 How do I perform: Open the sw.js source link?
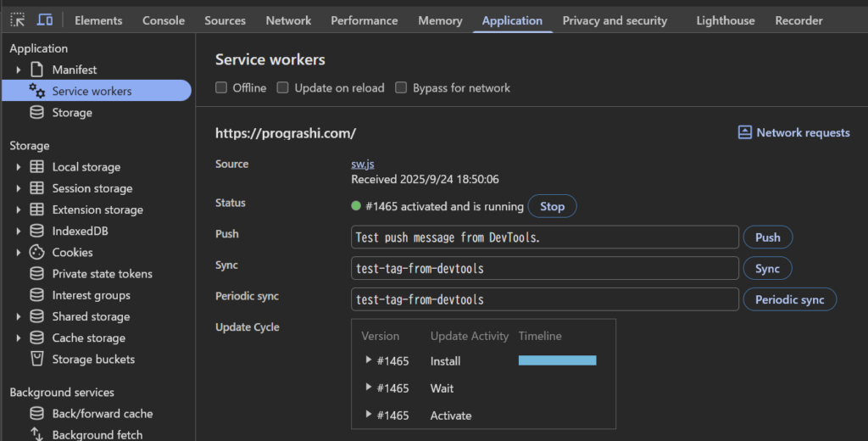[x=363, y=165]
